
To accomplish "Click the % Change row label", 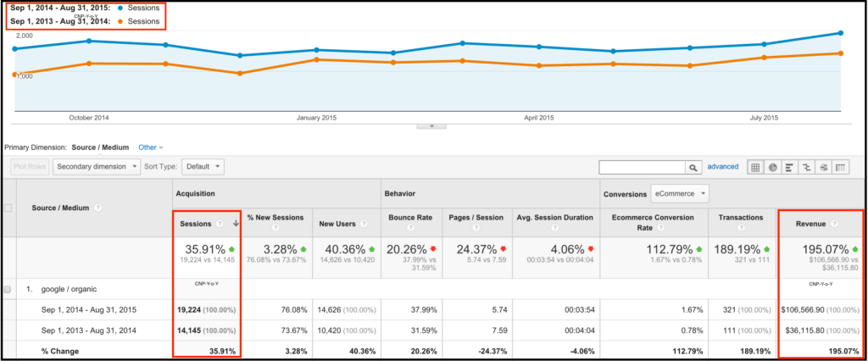I will point(60,351).
